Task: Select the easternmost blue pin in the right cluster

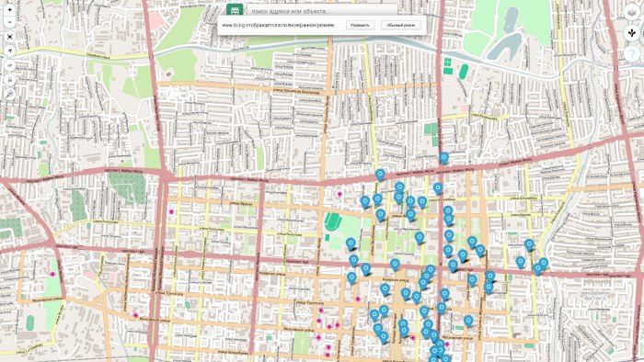Action: (544, 263)
